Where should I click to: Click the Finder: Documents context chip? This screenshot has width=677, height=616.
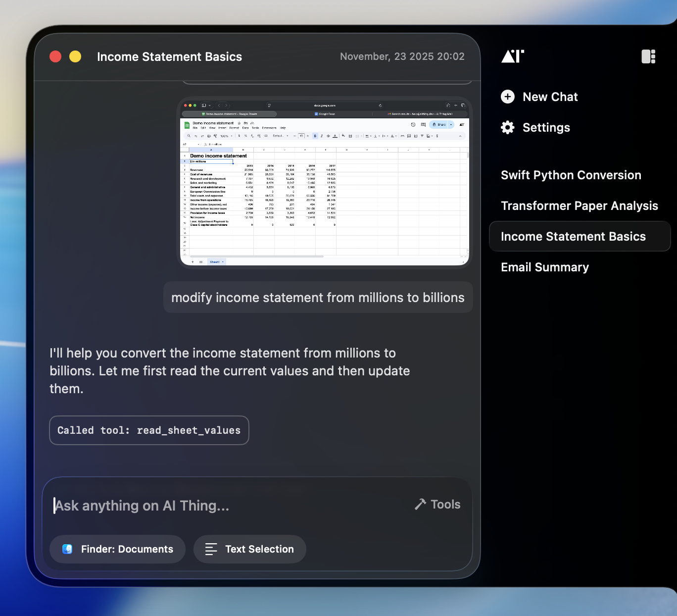pyautogui.click(x=118, y=549)
